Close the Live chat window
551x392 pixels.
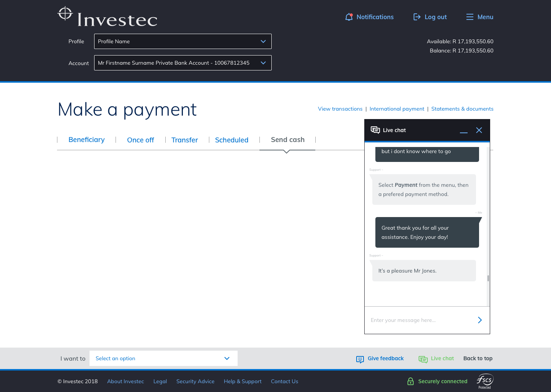pyautogui.click(x=479, y=130)
